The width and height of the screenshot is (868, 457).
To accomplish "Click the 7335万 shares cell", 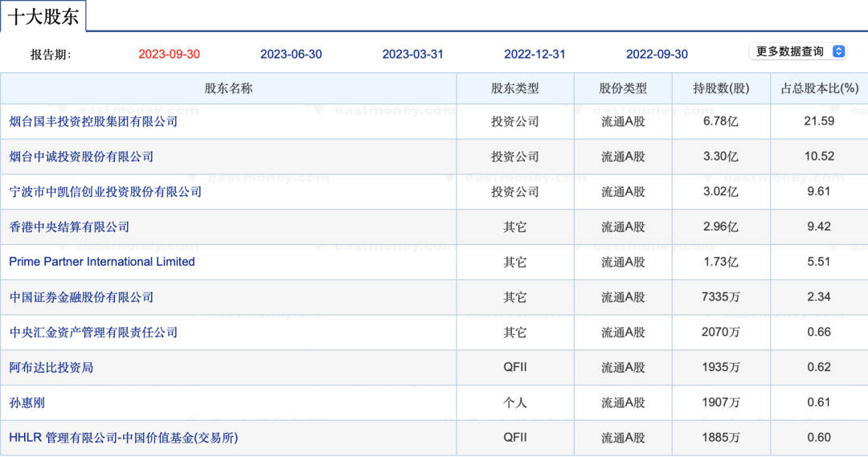I will 721,297.
